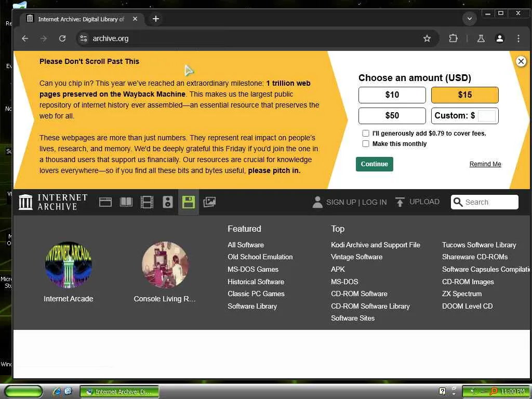532x399 pixels.
Task: Close the donation banner with X
Action: pos(521,61)
